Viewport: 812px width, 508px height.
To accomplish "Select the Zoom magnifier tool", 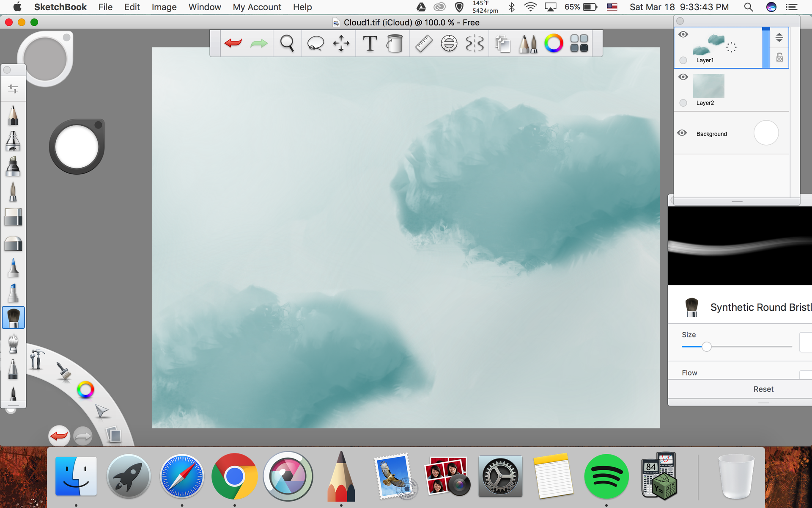I will pos(287,43).
